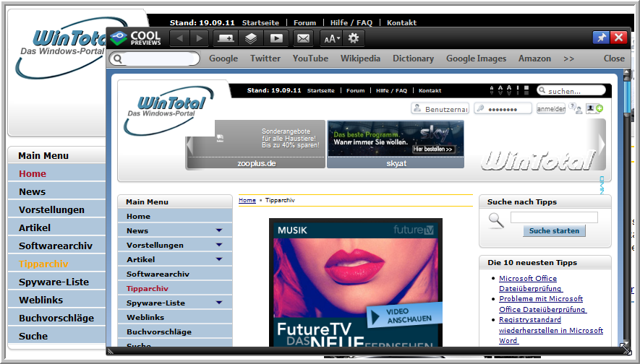Expand the News submenu arrow in preview
The height and width of the screenshot is (364, 640).
(219, 230)
